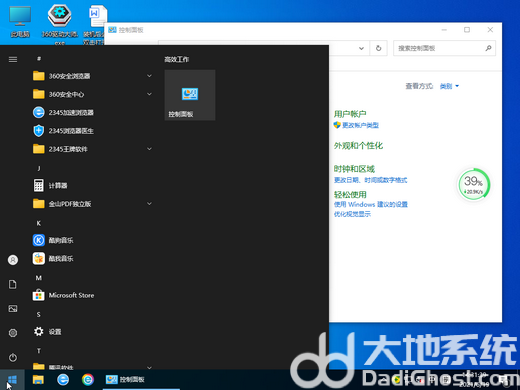Expand the 360安全浏览器 folder chevron

149,76
